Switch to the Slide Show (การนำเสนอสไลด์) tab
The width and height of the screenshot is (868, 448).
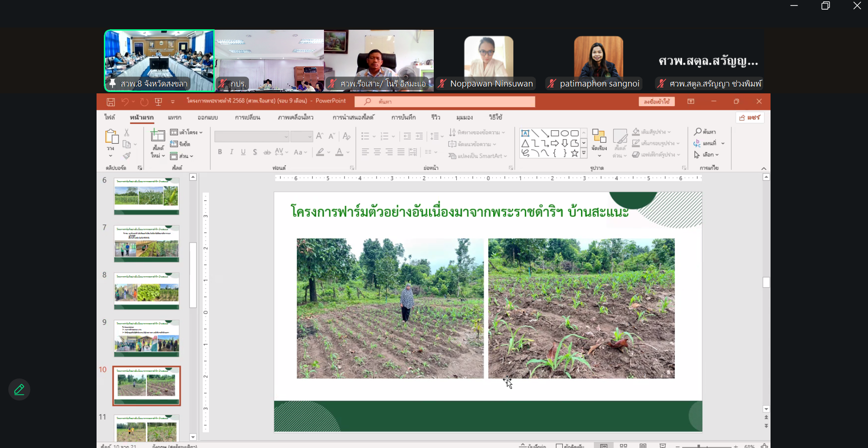coord(353,118)
